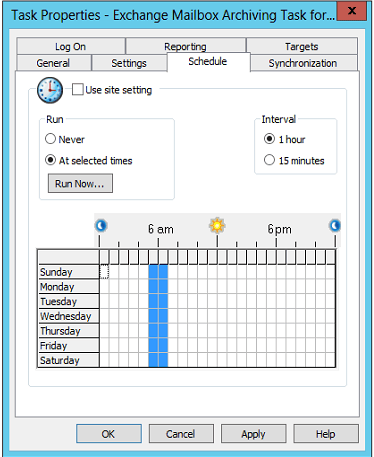Select the Monday row header

(68, 286)
